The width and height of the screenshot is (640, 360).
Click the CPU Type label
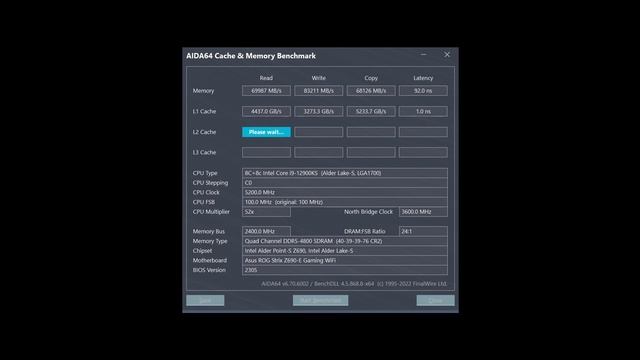[x=205, y=173]
